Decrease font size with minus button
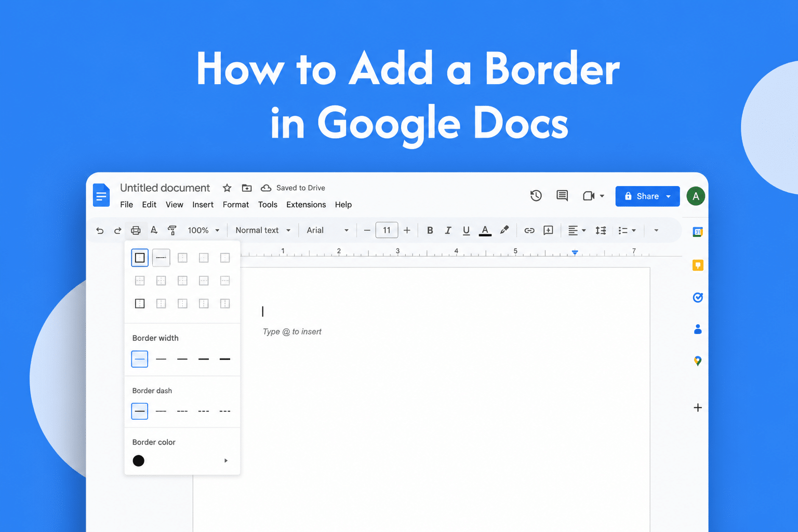Viewport: 798px width, 532px height. [x=367, y=231]
